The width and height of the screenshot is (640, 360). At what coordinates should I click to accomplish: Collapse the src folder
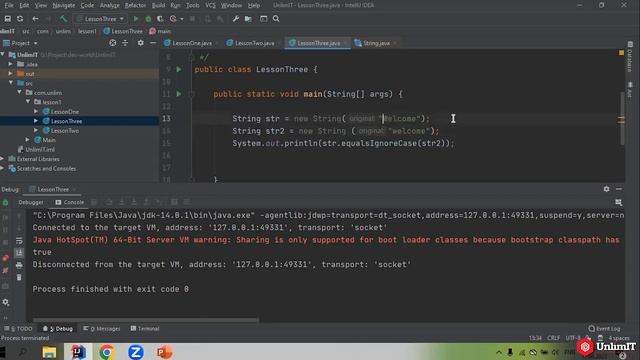11,83
